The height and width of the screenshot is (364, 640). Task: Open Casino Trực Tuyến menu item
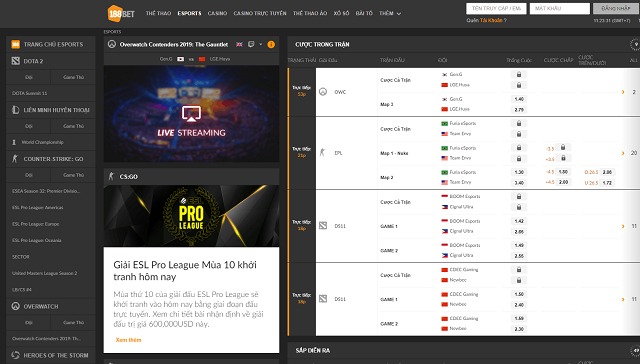pos(260,13)
